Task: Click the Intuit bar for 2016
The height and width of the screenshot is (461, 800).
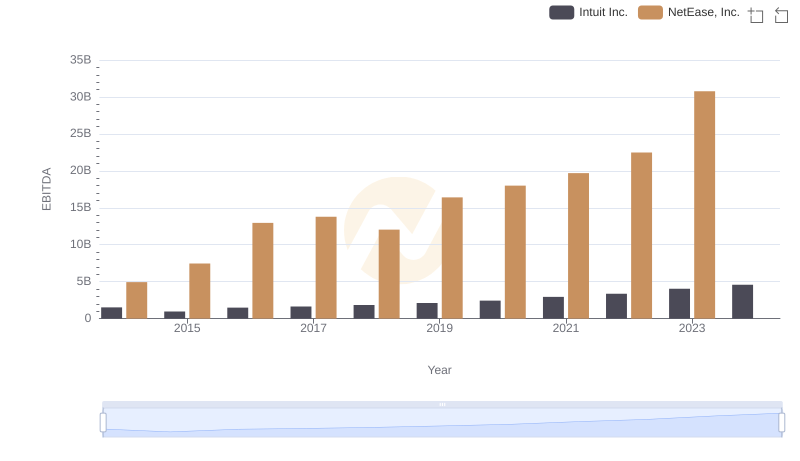Action: [238, 313]
